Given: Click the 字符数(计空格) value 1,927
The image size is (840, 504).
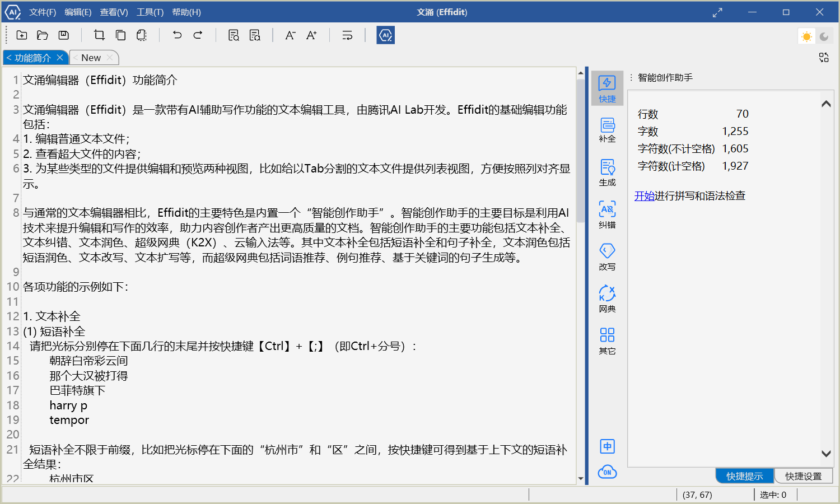Looking at the screenshot, I should [x=735, y=166].
